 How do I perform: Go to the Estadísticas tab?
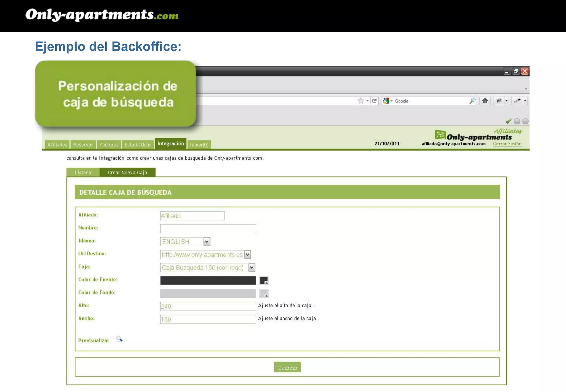pos(138,145)
